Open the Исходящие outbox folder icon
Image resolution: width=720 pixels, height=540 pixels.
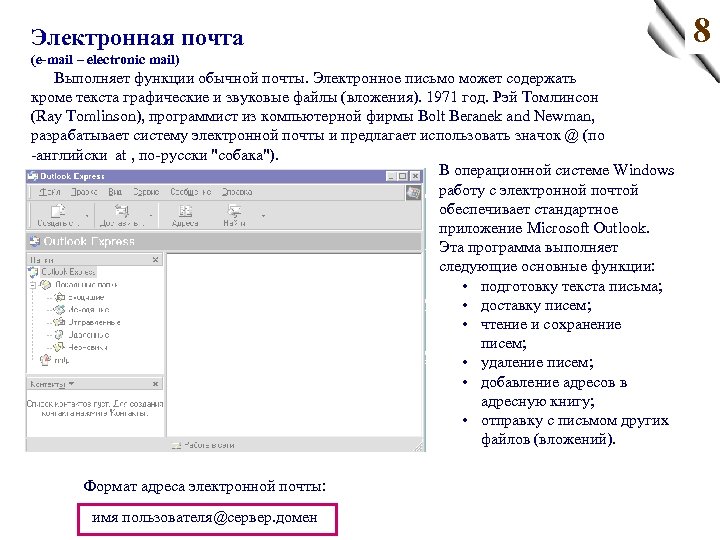59,309
